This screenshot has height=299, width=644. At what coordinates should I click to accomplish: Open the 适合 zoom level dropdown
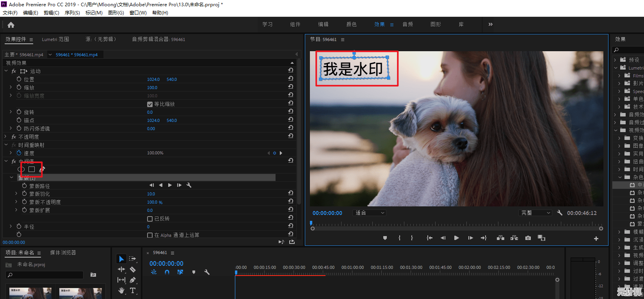(369, 213)
